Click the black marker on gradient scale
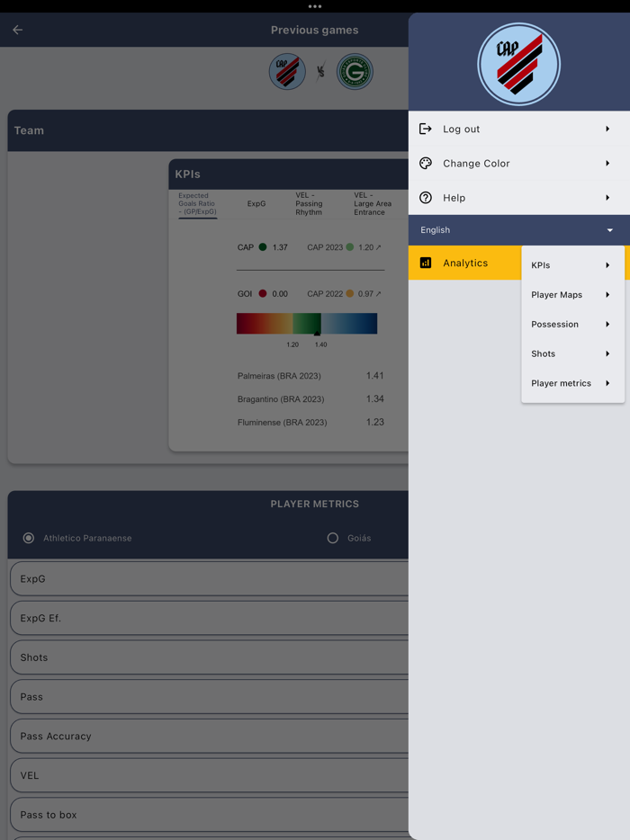630x840 pixels. (x=317, y=334)
